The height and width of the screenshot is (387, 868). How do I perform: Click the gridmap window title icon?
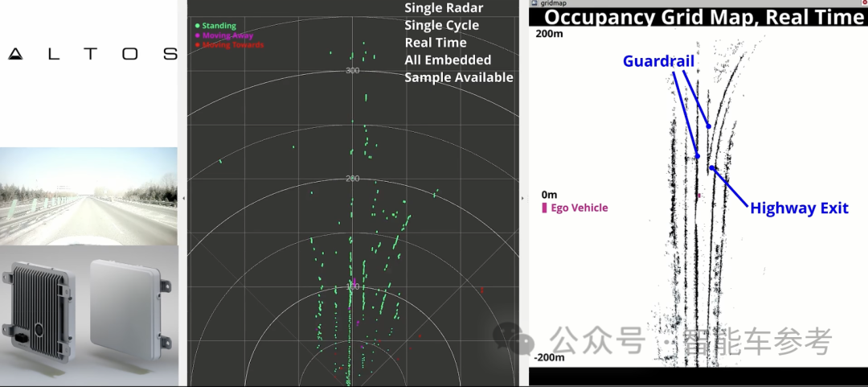click(x=534, y=3)
